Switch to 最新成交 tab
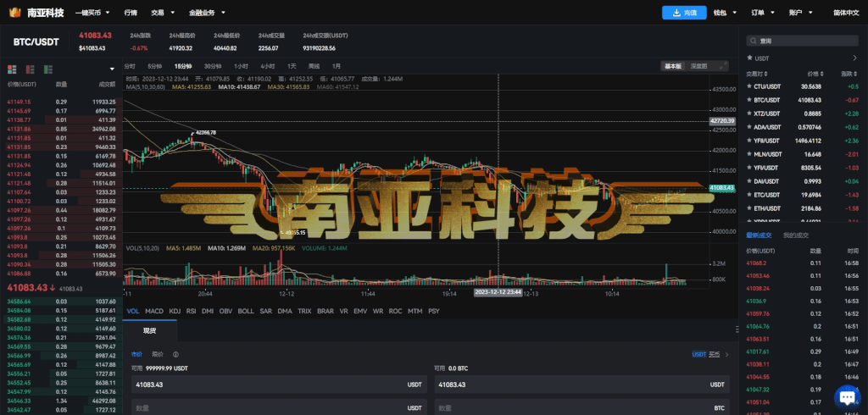The image size is (868, 415). point(758,235)
